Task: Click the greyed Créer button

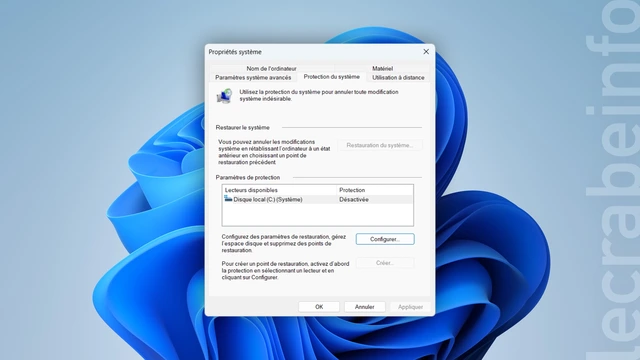Action: pyautogui.click(x=385, y=263)
